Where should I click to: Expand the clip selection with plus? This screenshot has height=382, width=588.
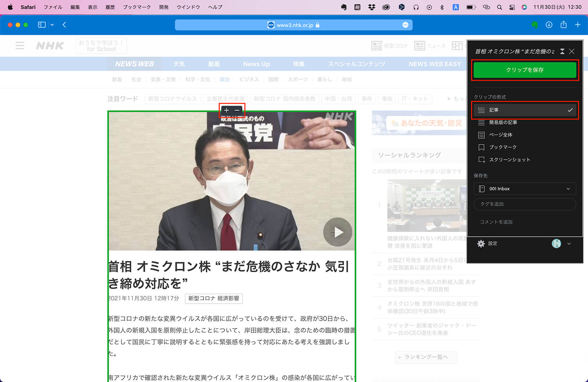[226, 110]
